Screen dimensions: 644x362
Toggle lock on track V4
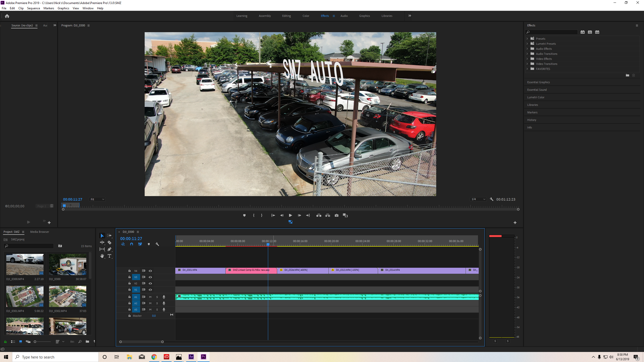coord(130,270)
